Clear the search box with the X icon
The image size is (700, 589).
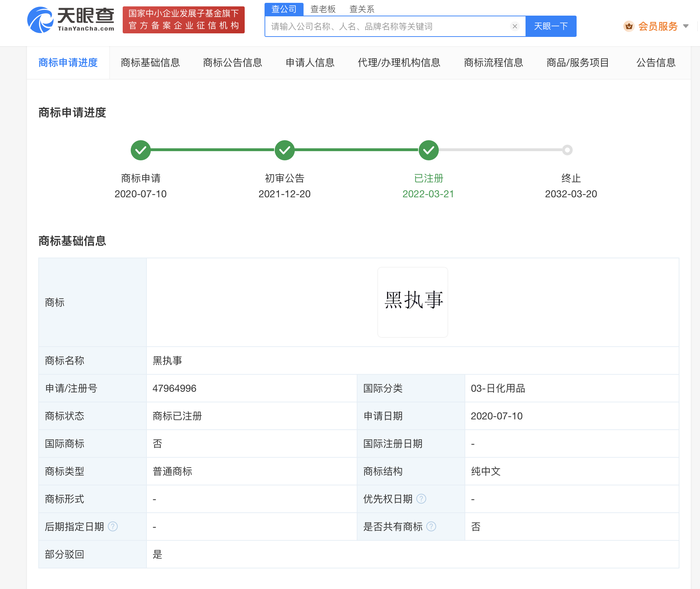pos(515,26)
